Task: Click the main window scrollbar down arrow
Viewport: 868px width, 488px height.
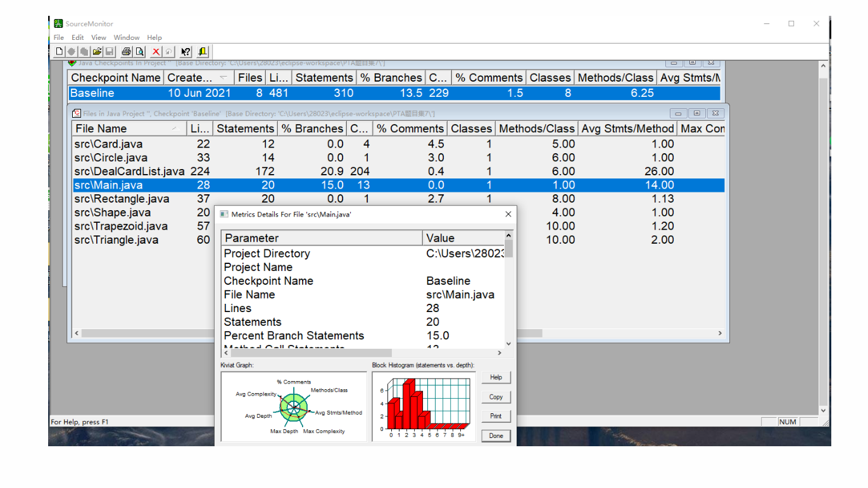Action: (824, 411)
